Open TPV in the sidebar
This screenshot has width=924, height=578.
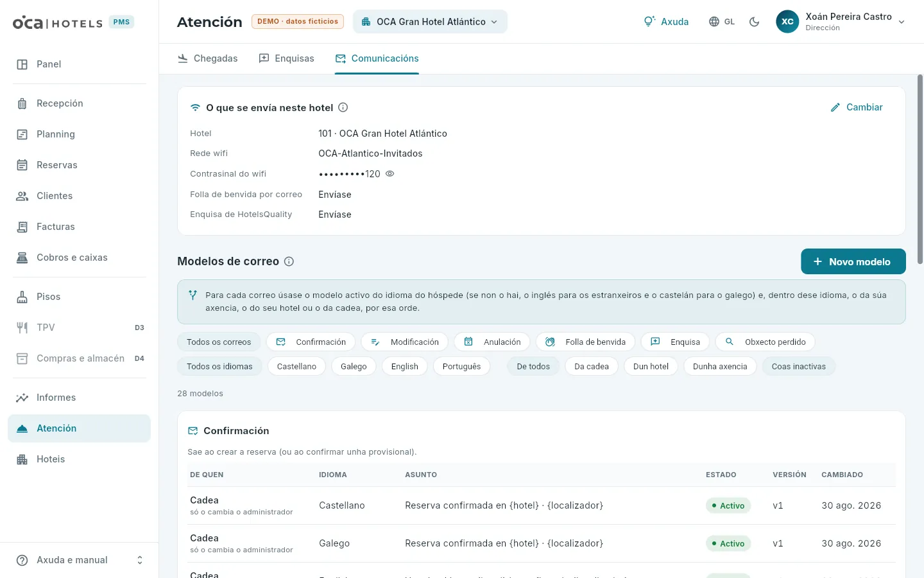[79, 328]
